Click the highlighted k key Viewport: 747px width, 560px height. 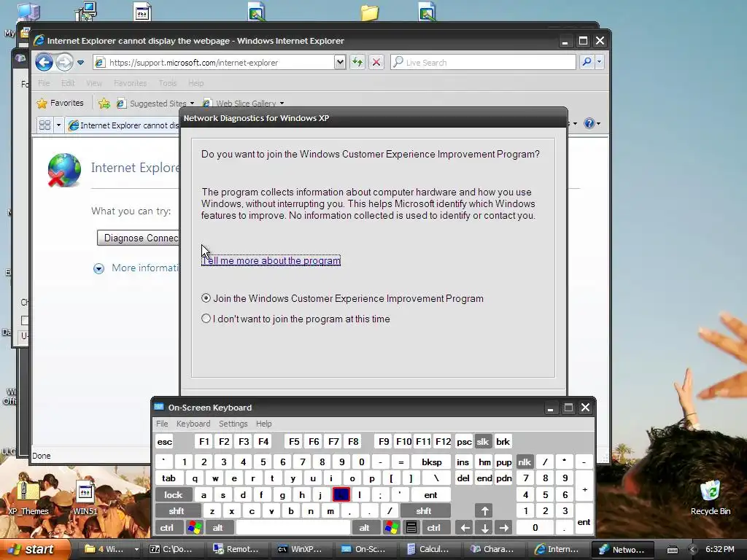click(x=341, y=495)
